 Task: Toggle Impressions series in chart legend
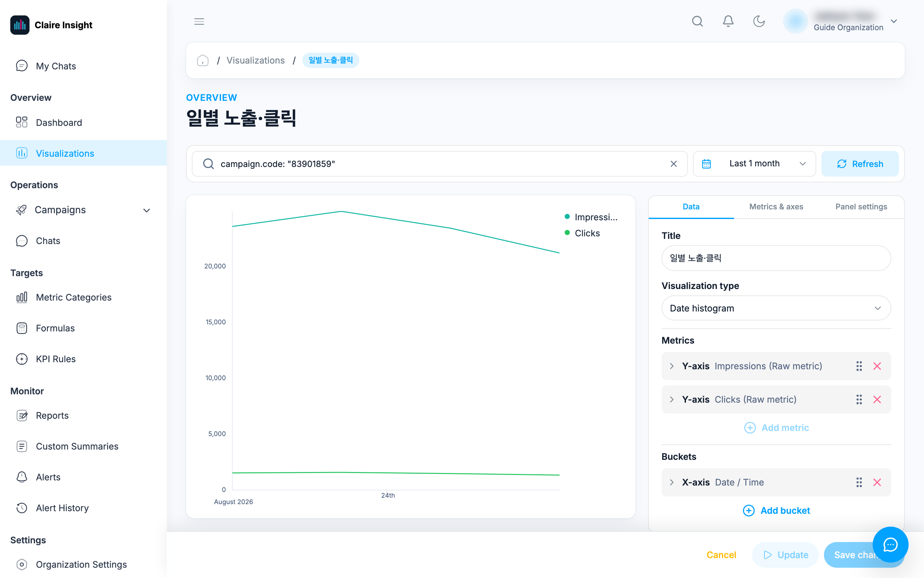(591, 217)
